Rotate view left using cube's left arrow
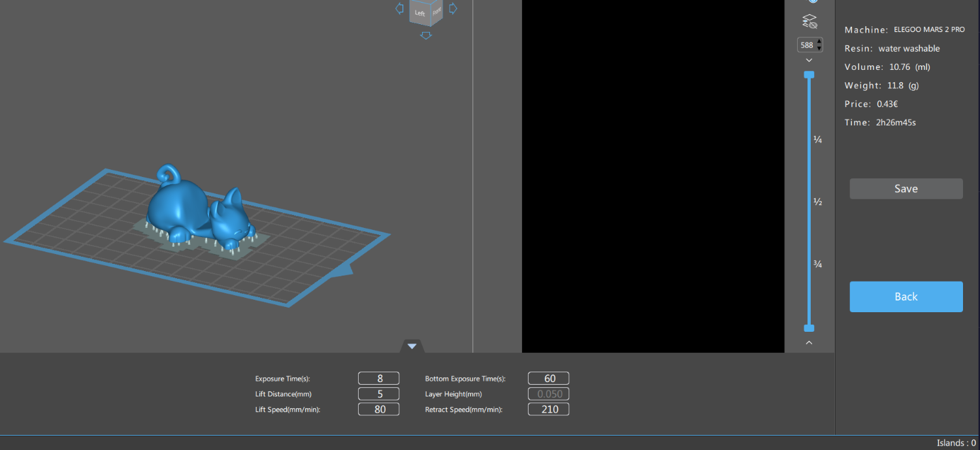This screenshot has width=980, height=450. tap(399, 8)
